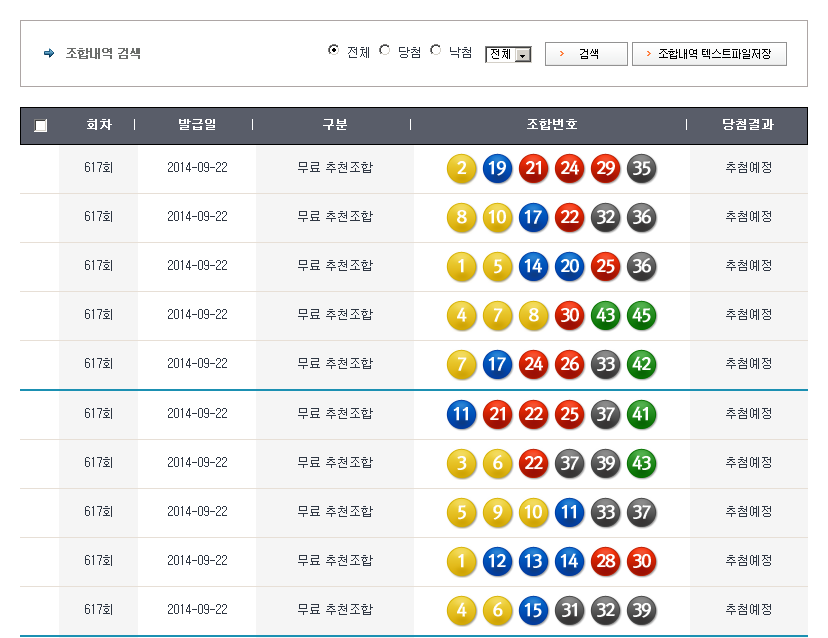This screenshot has width=828, height=638.
Task: Click the arrow icon beside 조합내역 검색
Action: click(x=49, y=53)
